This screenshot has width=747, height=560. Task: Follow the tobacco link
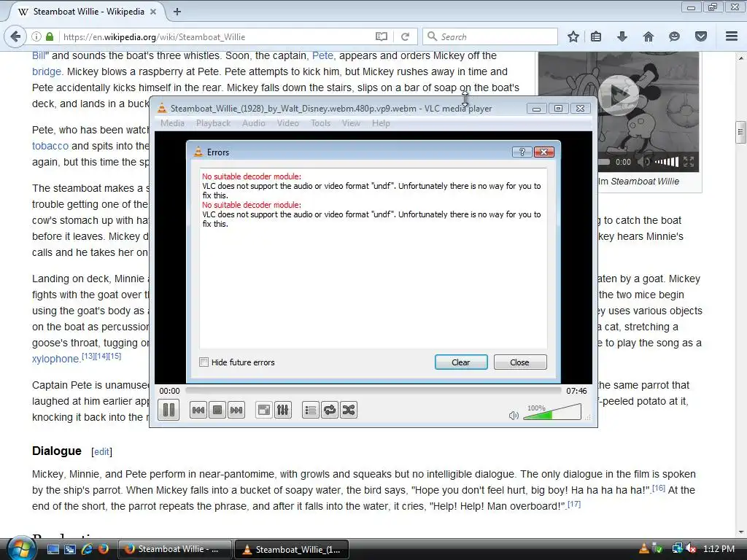[50, 146]
